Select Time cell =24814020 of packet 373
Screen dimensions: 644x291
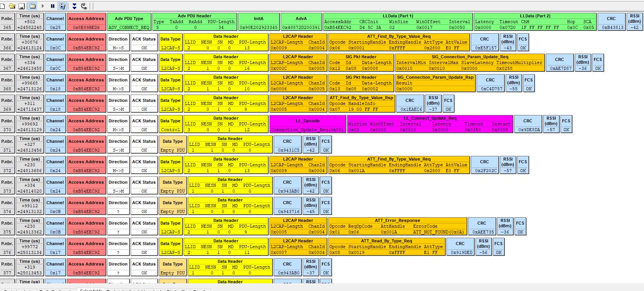30,185
